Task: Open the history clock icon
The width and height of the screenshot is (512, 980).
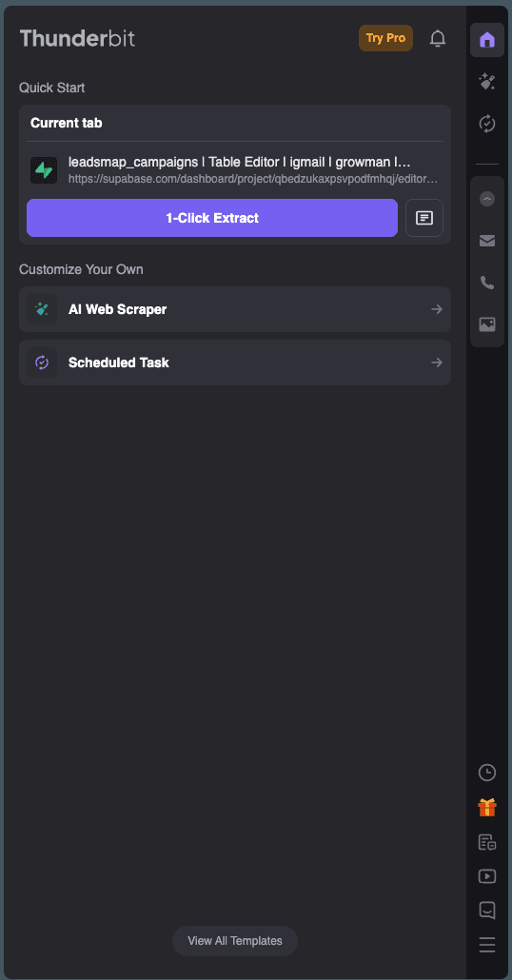Action: tap(487, 773)
